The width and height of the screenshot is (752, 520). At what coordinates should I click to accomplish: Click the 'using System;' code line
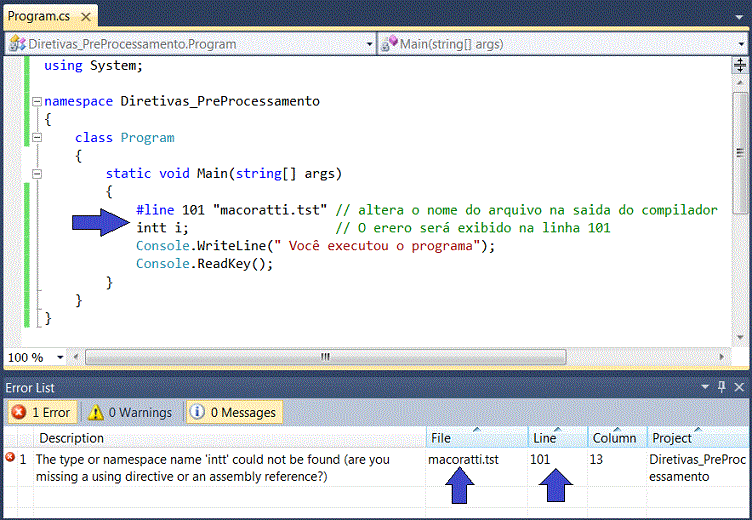(94, 66)
